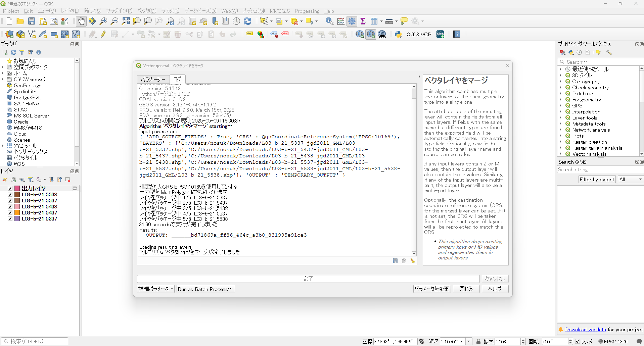Clear the log with the broom icon
The height and width of the screenshot is (346, 644).
click(x=412, y=261)
